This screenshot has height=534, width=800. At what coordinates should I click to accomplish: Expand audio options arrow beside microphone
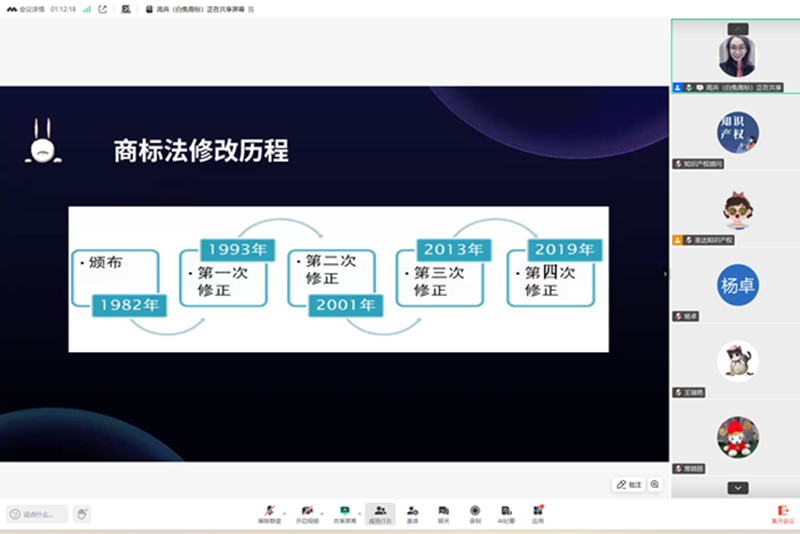285,511
